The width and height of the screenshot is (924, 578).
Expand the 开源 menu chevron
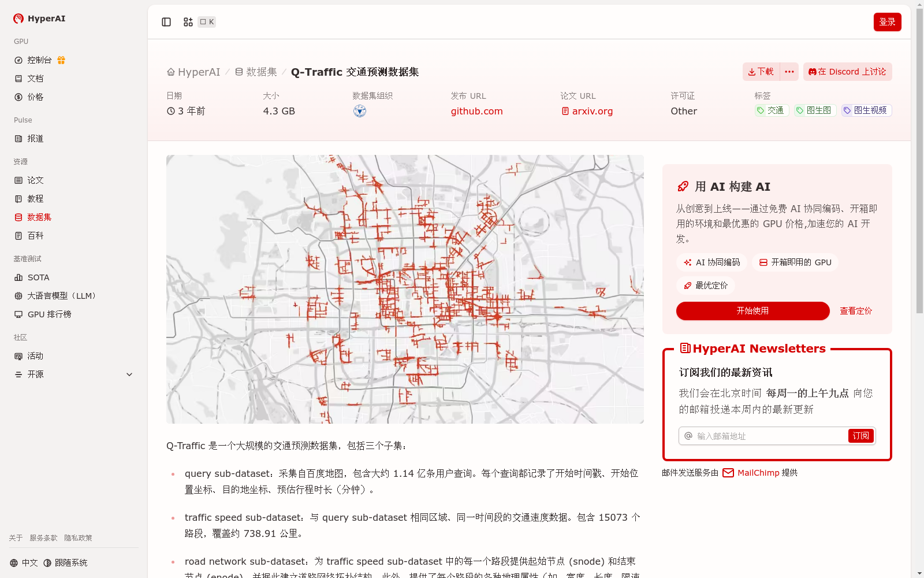coord(129,375)
